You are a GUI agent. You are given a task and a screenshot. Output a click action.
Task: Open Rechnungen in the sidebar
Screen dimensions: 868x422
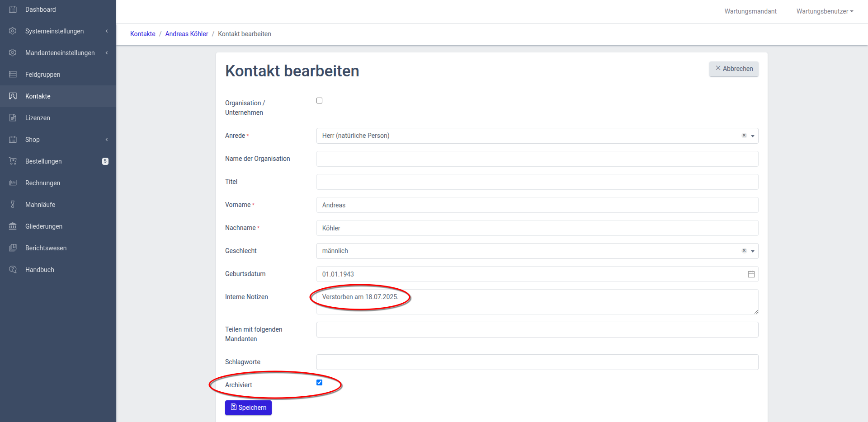42,183
